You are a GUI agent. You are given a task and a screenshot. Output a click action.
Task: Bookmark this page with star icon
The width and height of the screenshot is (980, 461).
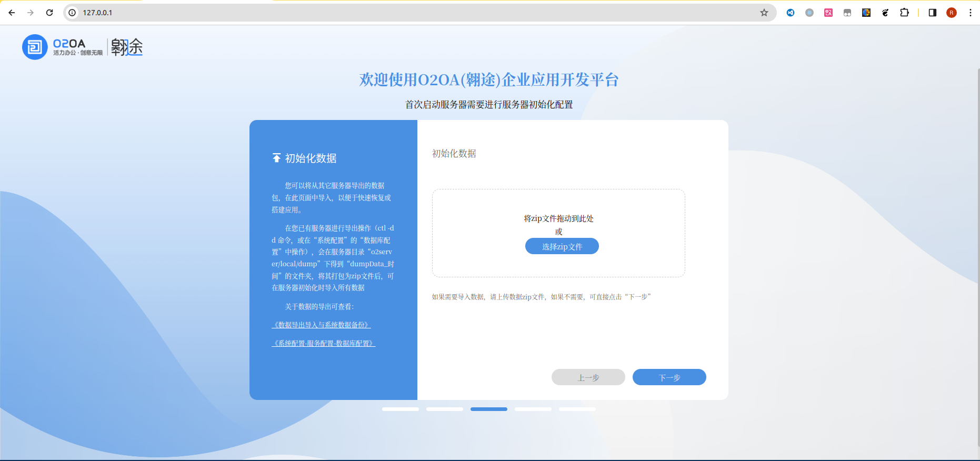(764, 13)
